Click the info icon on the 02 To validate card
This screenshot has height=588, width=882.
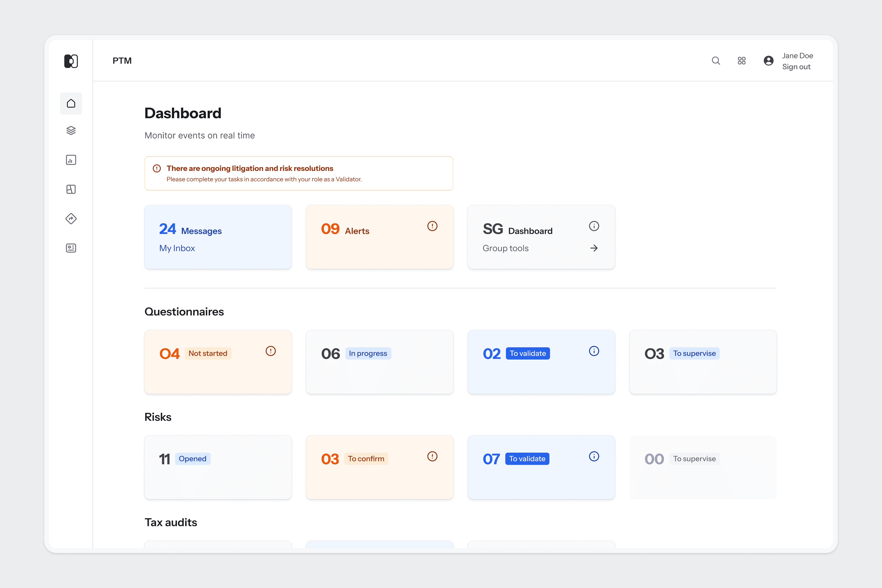pyautogui.click(x=594, y=351)
